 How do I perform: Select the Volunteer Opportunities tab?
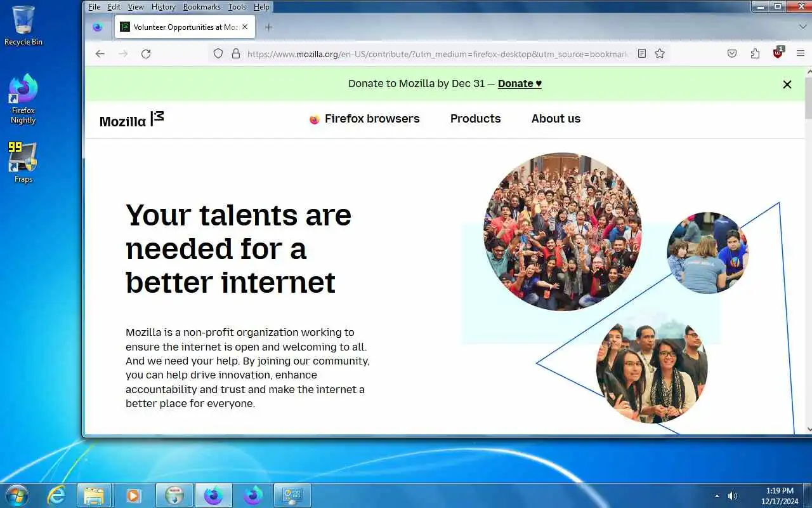click(x=185, y=27)
